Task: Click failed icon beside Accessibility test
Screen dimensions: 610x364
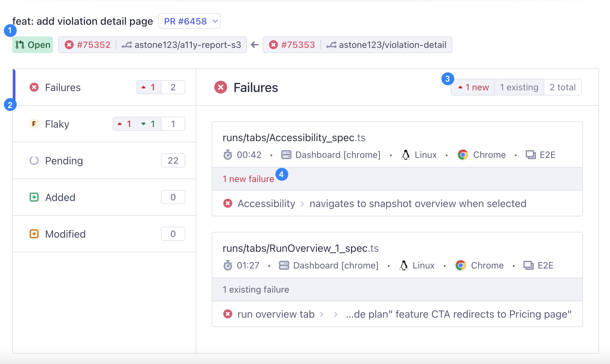Action: [x=228, y=203]
